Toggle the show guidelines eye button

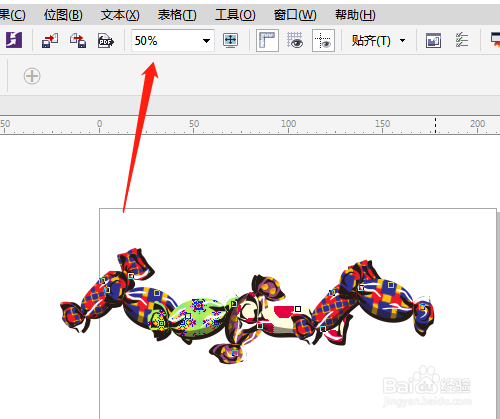point(323,40)
